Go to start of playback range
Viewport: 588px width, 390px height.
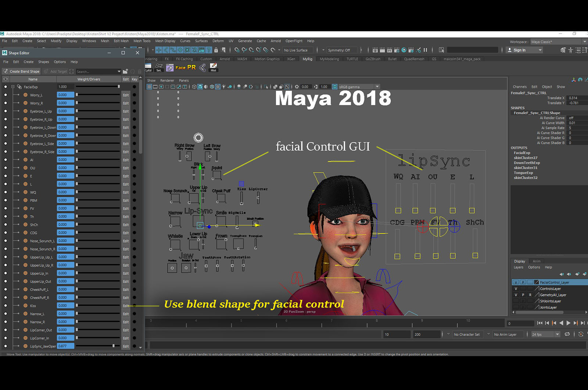[x=539, y=323]
